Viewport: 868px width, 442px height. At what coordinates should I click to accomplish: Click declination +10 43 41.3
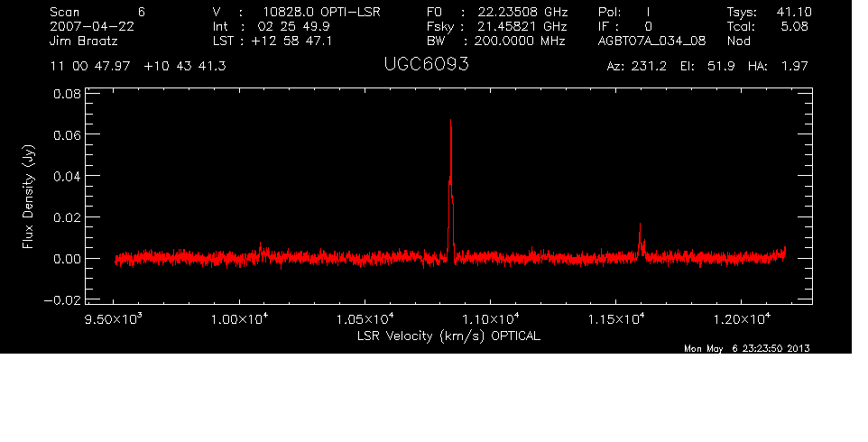point(185,67)
